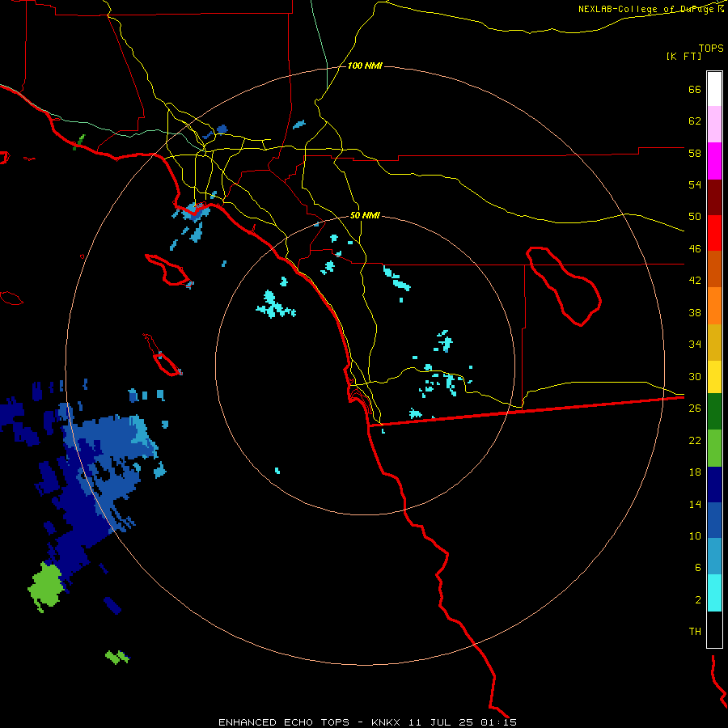The image size is (728, 728).
Task: Click the '30' legend value
Action: point(695,376)
